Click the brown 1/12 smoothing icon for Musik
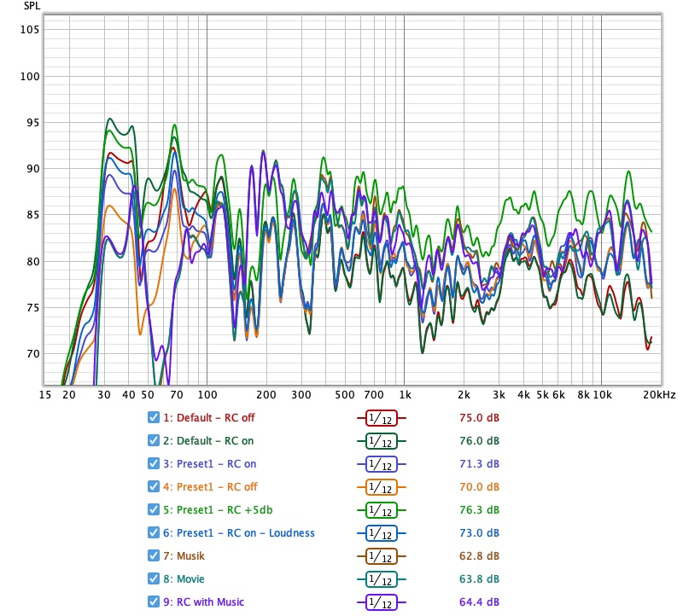Viewport: 683px width, 616px height. 381,556
